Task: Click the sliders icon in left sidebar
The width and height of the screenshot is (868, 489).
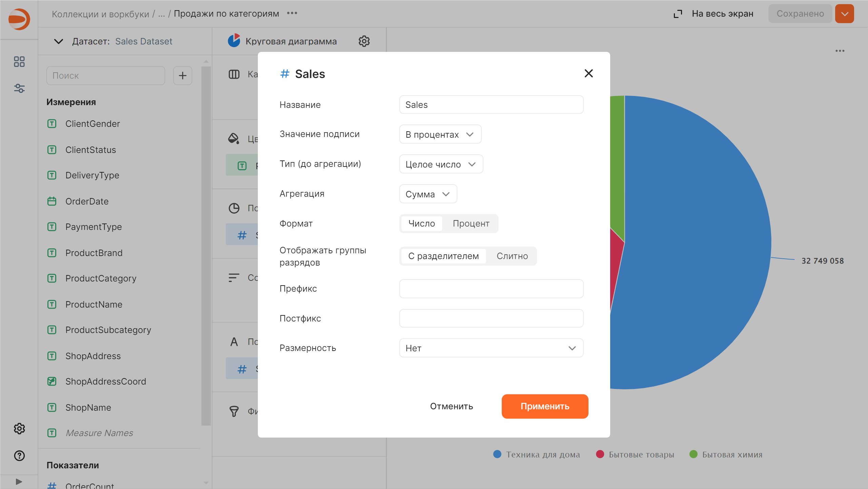Action: 19,89
